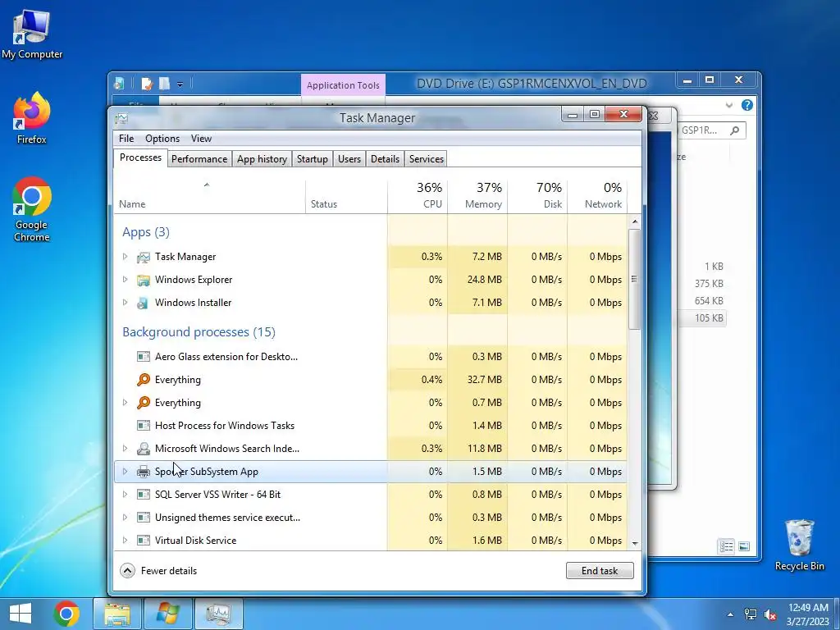Expand the Spooler SubSystem App entry
Screen dimensions: 840x630
click(x=125, y=472)
